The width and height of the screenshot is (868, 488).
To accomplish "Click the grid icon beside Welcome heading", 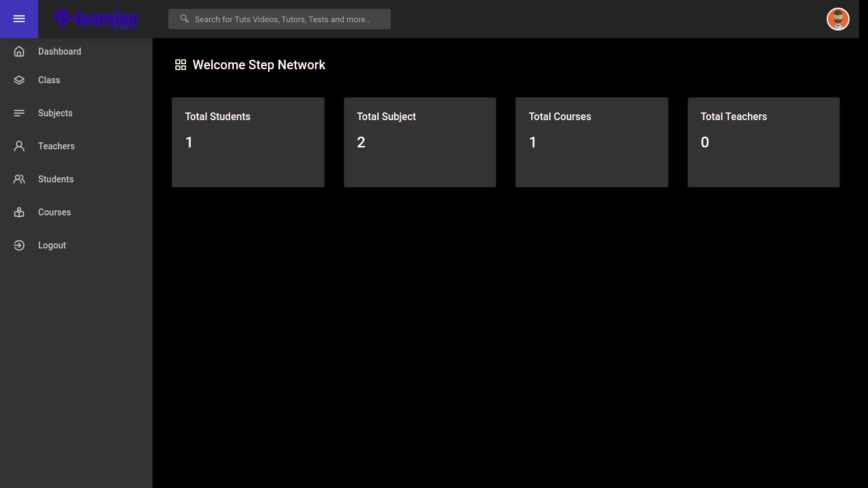I will pos(180,65).
